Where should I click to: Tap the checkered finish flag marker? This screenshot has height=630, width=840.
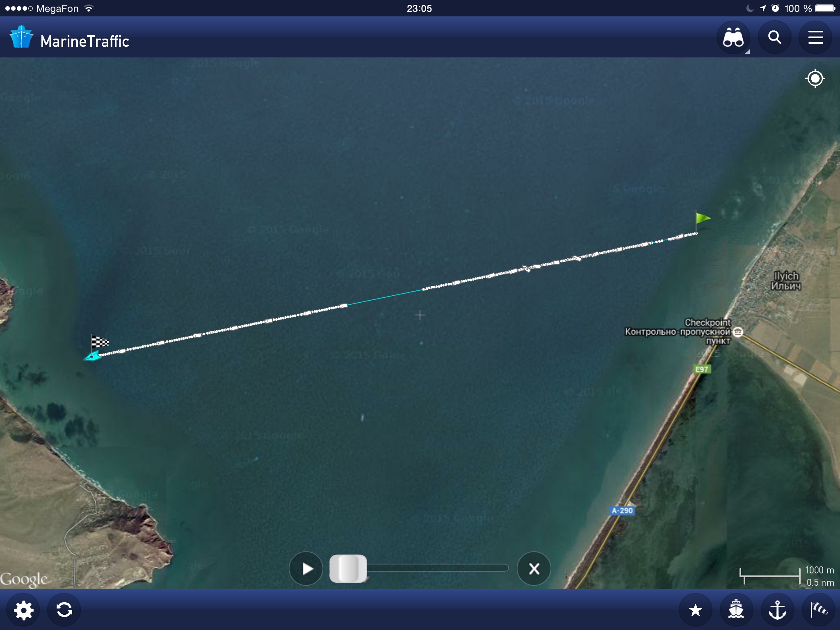[x=99, y=342]
